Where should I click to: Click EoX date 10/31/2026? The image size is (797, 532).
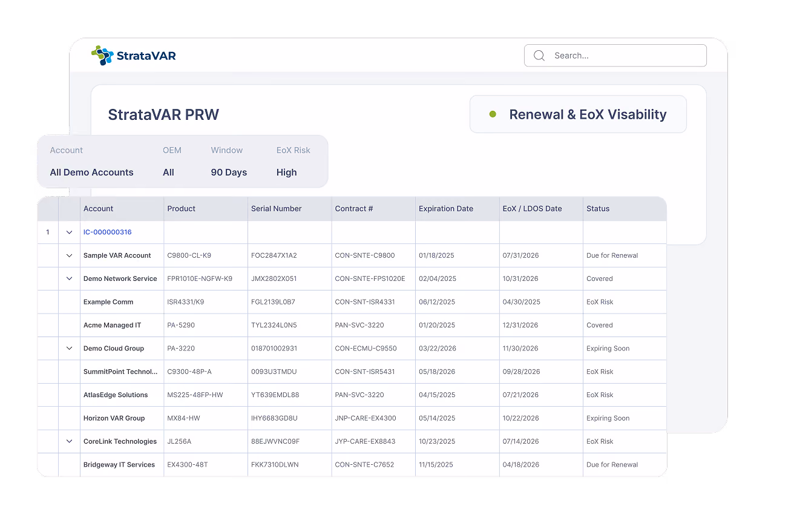pyautogui.click(x=520, y=279)
